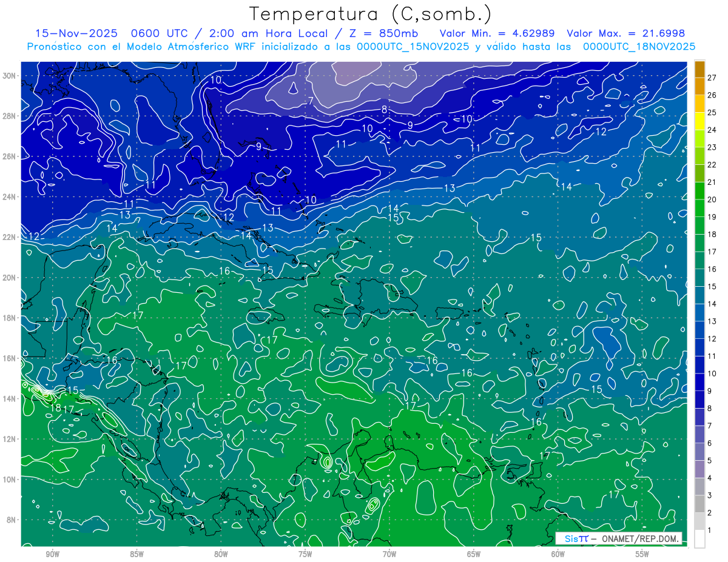Select the date text '15-Nov-2025'
This screenshot has height=562, width=728.
tap(76, 33)
